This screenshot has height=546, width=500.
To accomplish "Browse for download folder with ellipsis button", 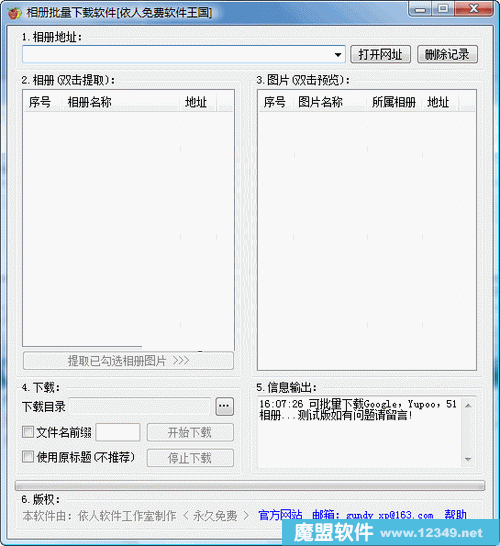I will pyautogui.click(x=224, y=406).
